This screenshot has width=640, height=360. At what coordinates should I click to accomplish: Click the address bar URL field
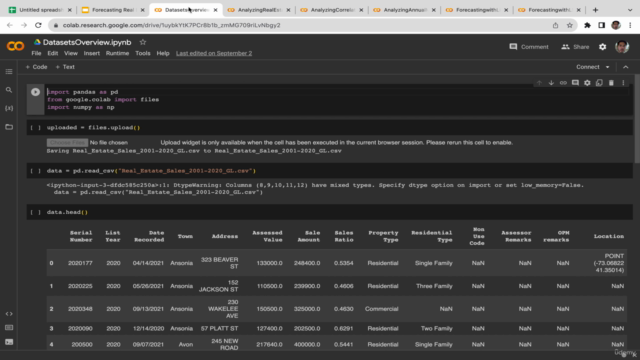[x=298, y=25]
